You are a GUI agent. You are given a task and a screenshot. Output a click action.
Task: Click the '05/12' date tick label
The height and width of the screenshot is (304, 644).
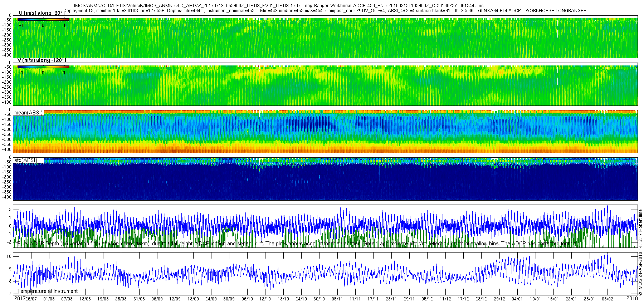tap(427, 299)
